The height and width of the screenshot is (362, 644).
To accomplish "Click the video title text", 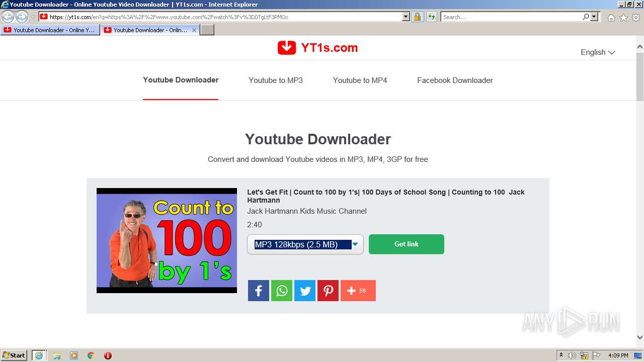I will click(386, 196).
